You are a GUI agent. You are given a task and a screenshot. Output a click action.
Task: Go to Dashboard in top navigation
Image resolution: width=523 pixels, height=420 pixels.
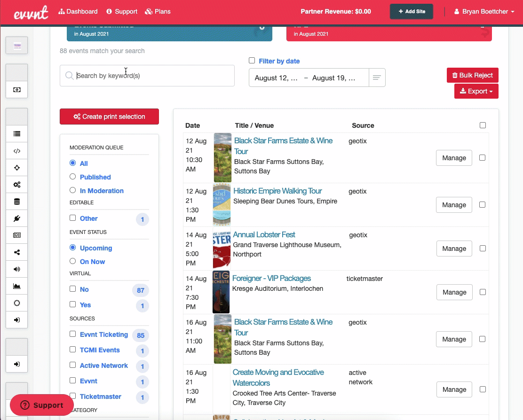point(78,12)
